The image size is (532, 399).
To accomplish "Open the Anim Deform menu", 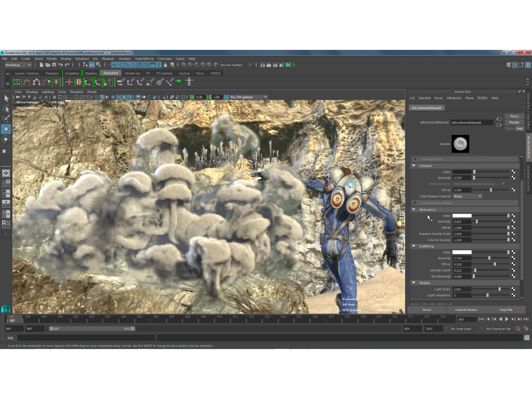I will click(144, 59).
